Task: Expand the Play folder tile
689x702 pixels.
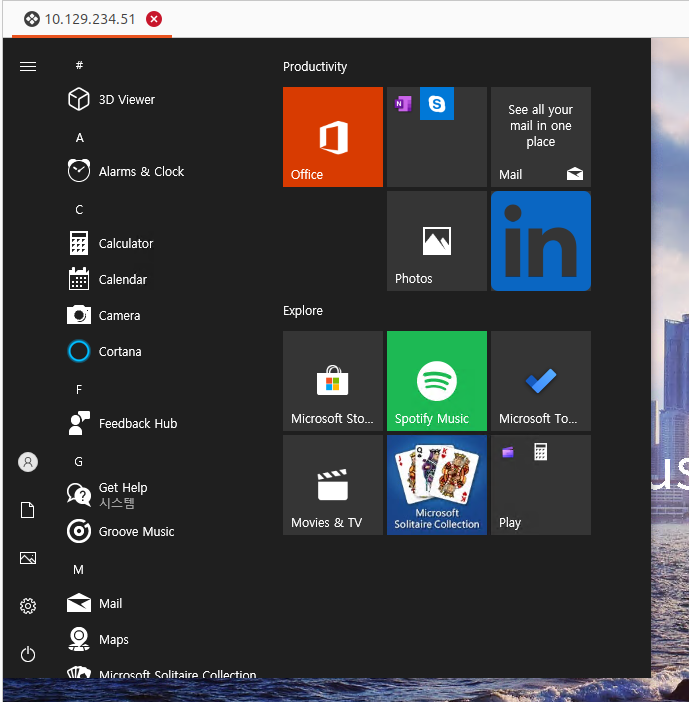Action: click(x=540, y=485)
